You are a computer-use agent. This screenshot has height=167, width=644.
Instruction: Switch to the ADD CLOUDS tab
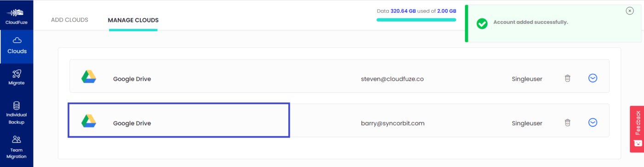tap(69, 20)
